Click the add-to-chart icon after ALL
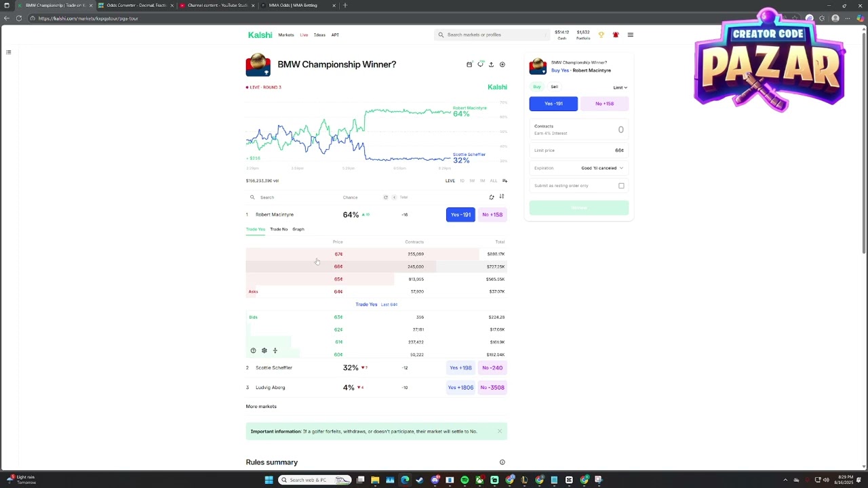Image resolution: width=868 pixels, height=488 pixels. pos(505,181)
